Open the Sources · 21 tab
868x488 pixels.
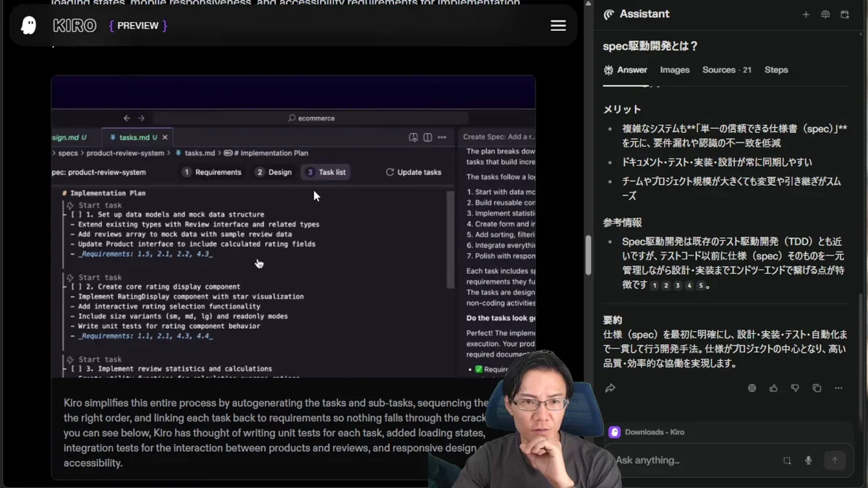[x=727, y=70]
